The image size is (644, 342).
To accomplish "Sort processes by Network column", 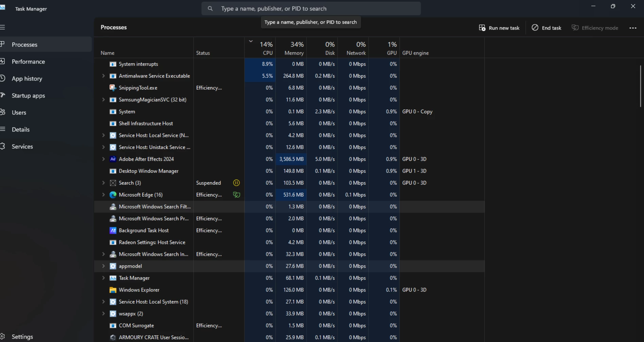I will point(353,48).
